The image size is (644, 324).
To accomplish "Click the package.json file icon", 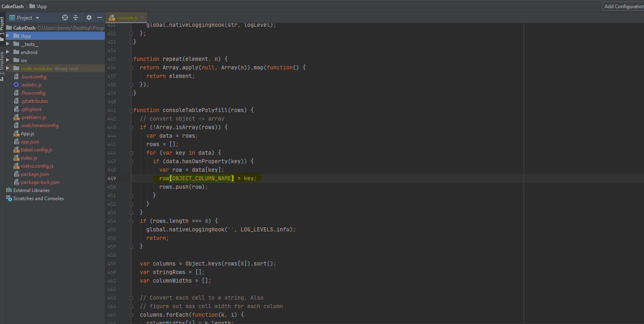I will (16, 174).
